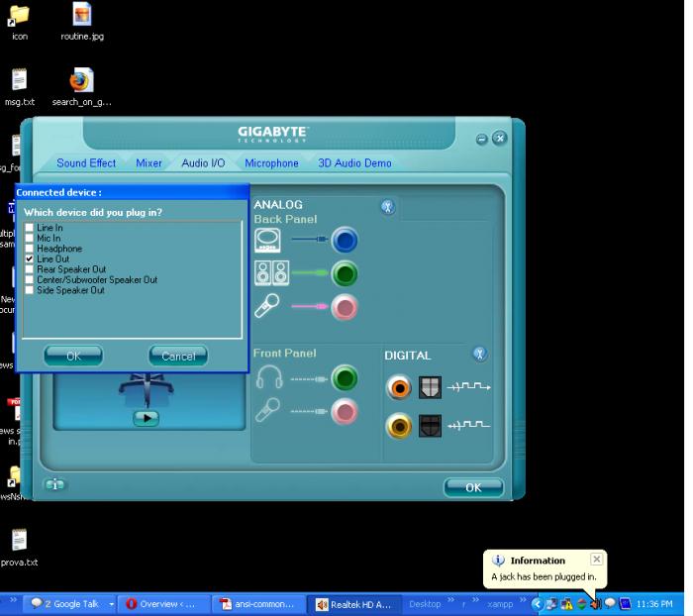Switch to the Mixer tab
The height and width of the screenshot is (616, 693).
148,163
